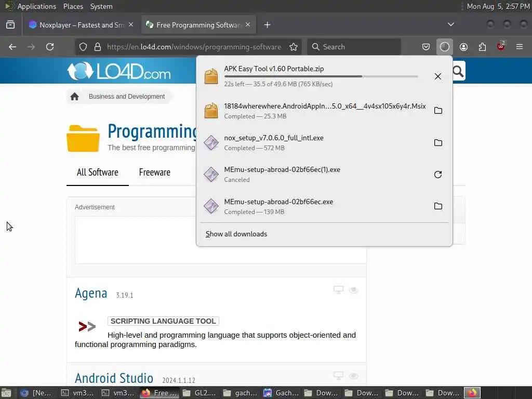The height and width of the screenshot is (399, 532).
Task: Switch to the GL2... taskbar window
Action: point(199,393)
